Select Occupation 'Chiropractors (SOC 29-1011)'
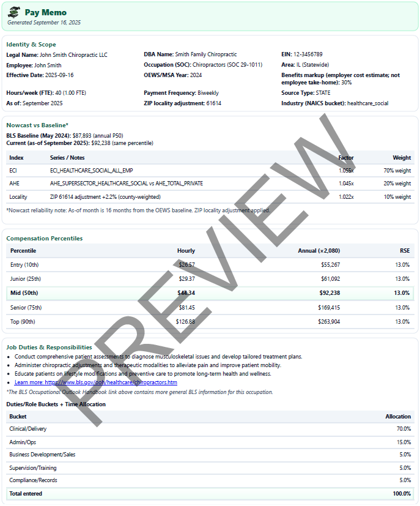The width and height of the screenshot is (420, 506). (x=227, y=65)
